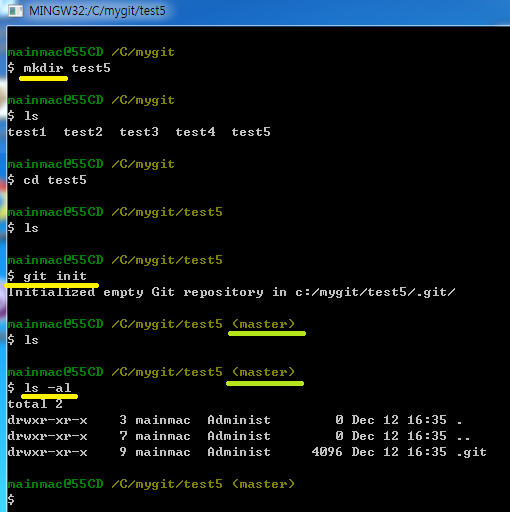This screenshot has height=512, width=510.
Task: Click the first 'mainmac@55CD /C/mygit' prompt
Action: pyautogui.click(x=91, y=52)
